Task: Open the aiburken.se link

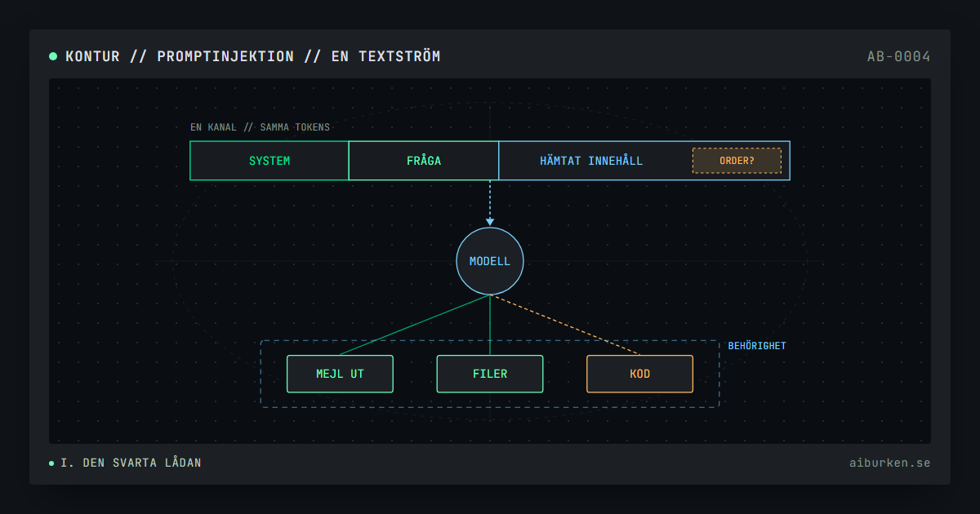Action: (x=889, y=463)
